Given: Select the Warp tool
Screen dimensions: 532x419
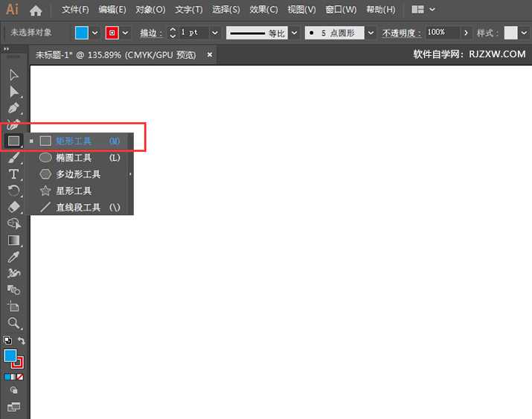Looking at the screenshot, I should point(13,273).
